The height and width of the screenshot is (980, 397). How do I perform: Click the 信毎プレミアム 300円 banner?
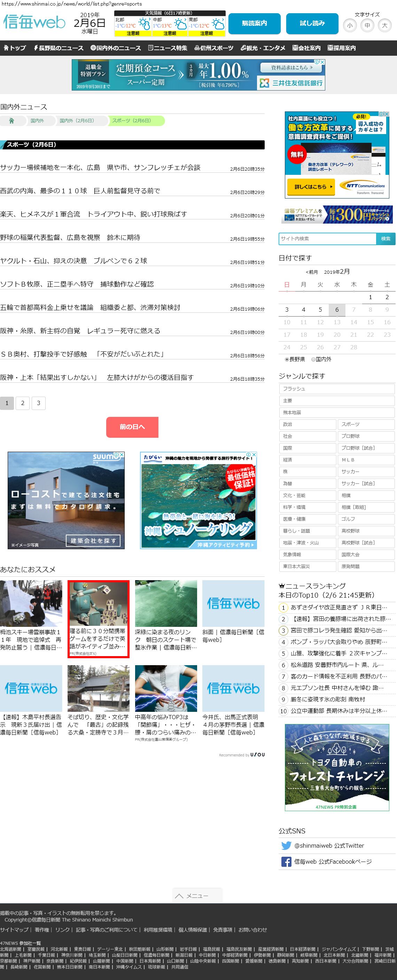337,215
